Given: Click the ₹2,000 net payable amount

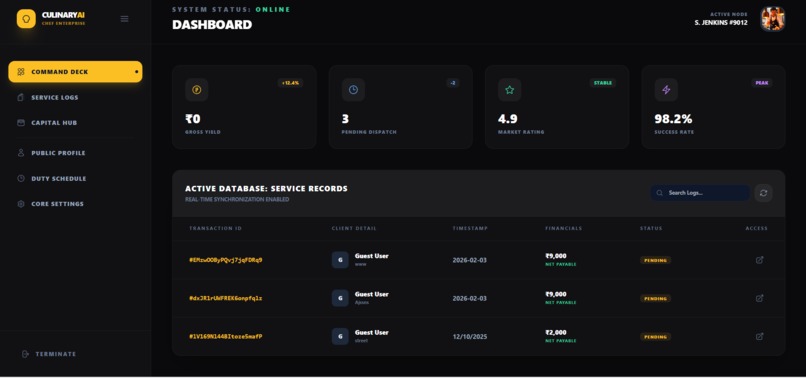Looking at the screenshot, I should pos(556,333).
